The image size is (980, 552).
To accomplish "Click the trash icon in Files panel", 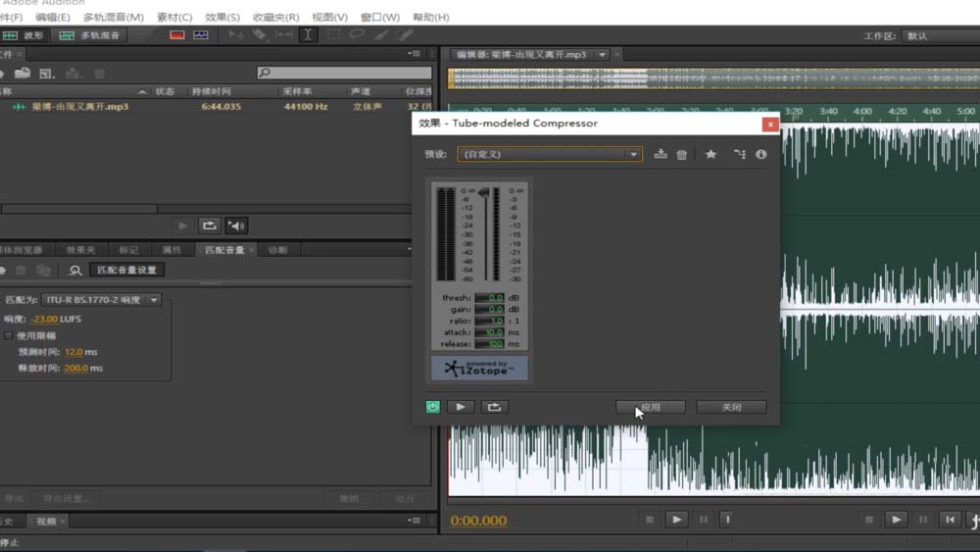I will click(99, 74).
